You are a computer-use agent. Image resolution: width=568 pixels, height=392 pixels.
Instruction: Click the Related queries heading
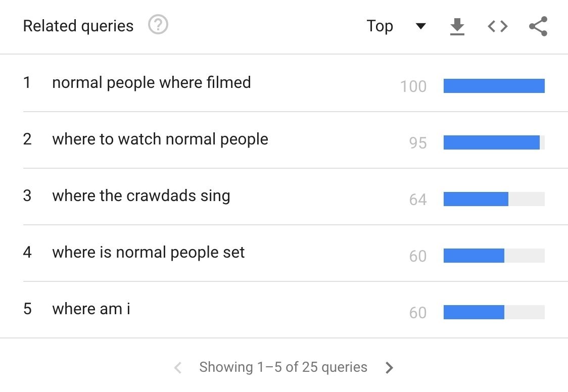pos(78,26)
